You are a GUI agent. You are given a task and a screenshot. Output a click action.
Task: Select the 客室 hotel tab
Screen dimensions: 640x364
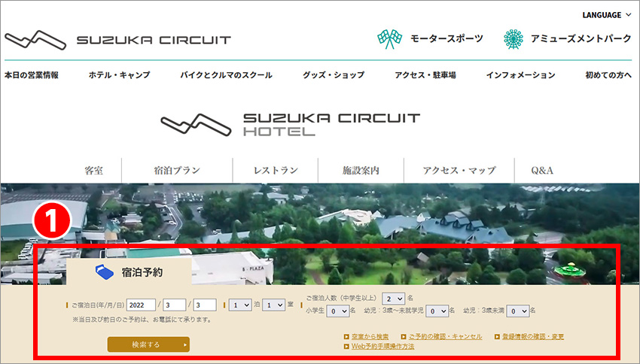[94, 171]
